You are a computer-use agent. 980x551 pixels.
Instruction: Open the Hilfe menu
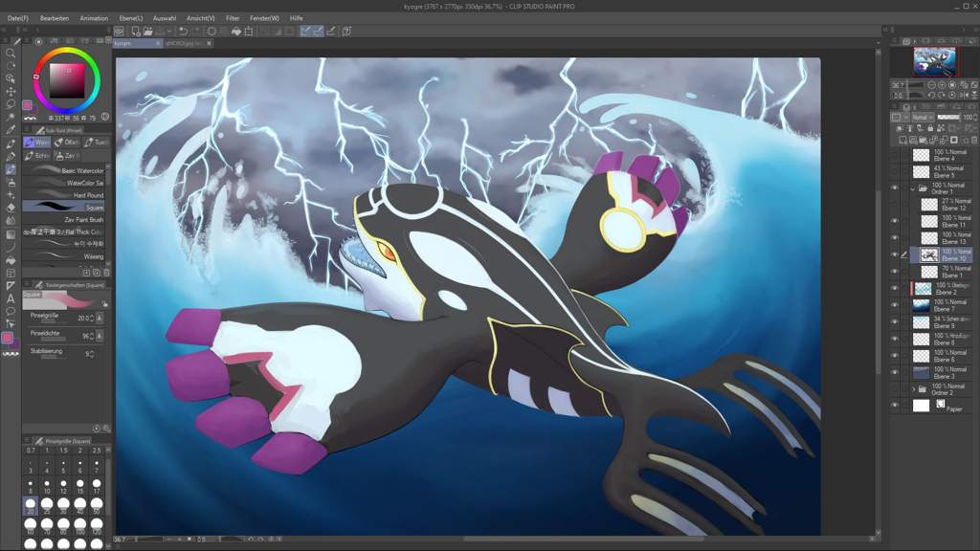(x=297, y=18)
